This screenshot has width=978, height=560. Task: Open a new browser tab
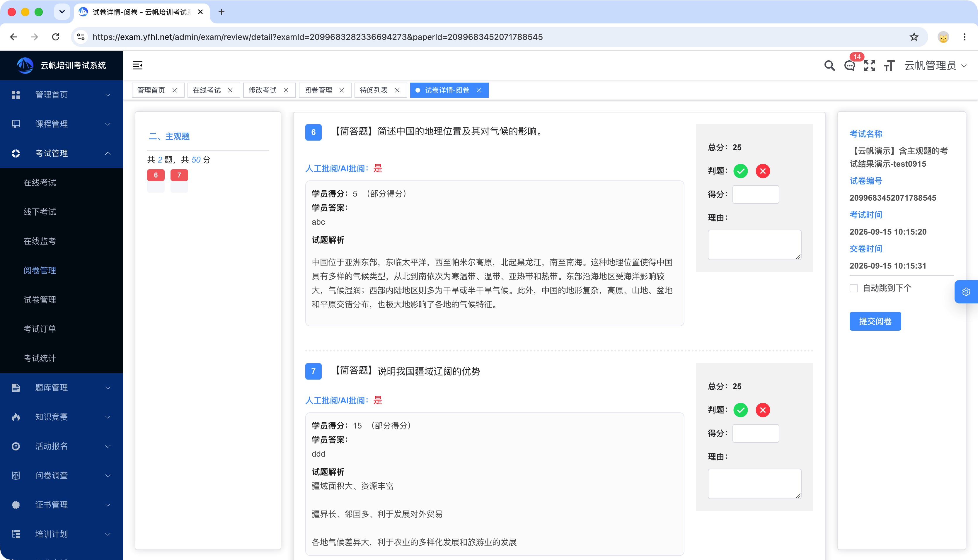221,12
